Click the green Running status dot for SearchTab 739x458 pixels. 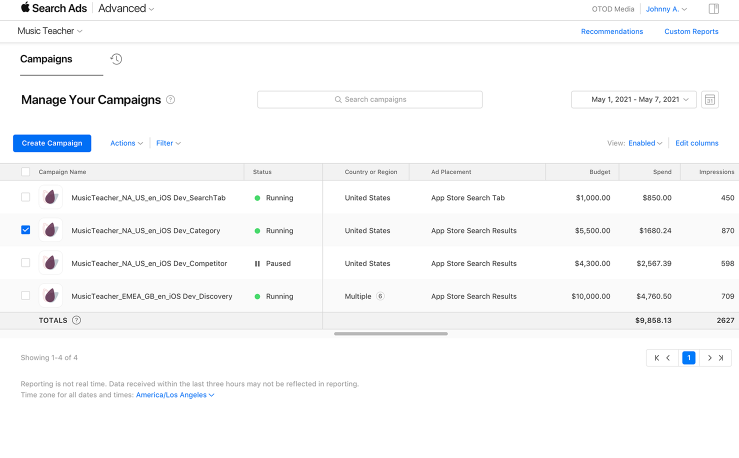257,198
